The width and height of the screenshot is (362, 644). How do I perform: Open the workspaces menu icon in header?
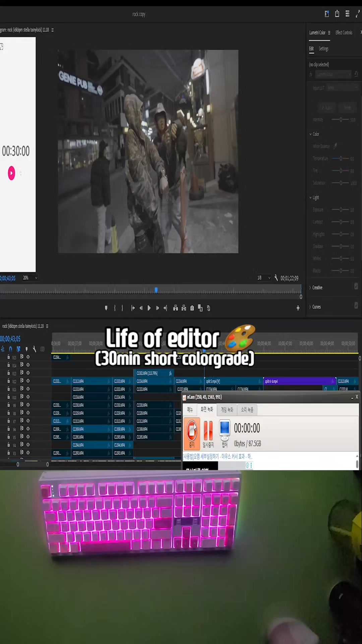pyautogui.click(x=348, y=14)
